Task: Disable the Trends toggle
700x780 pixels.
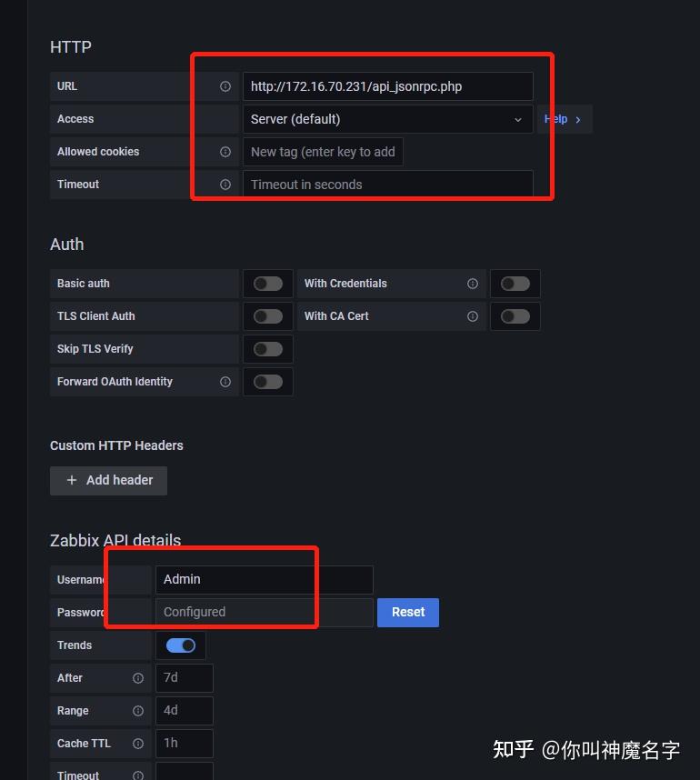Action: pos(181,645)
